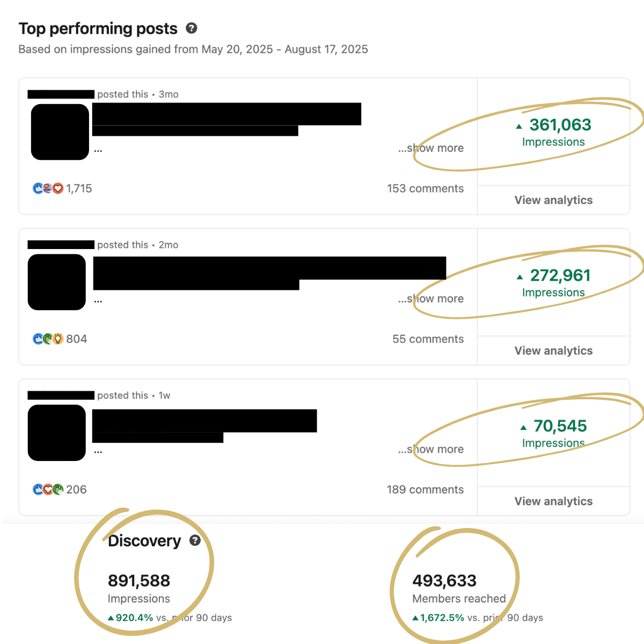Expand 'show more' on the 2mo post
644x644 pixels.
(x=431, y=299)
